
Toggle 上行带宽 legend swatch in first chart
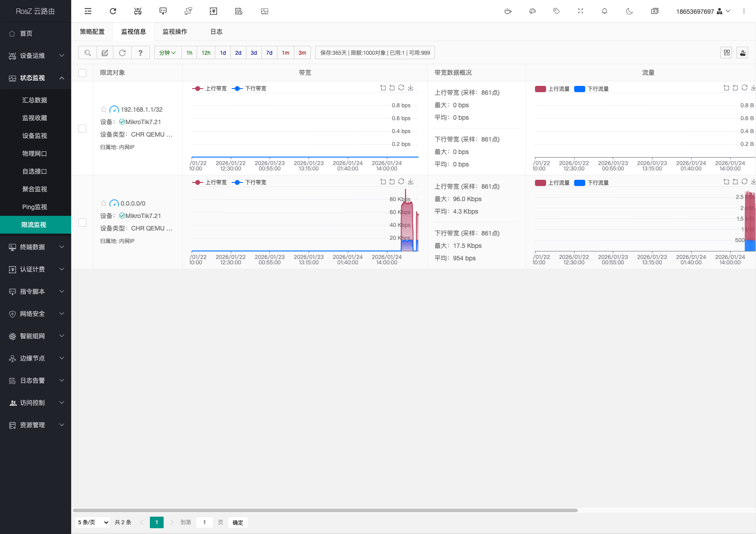pyautogui.click(x=197, y=89)
